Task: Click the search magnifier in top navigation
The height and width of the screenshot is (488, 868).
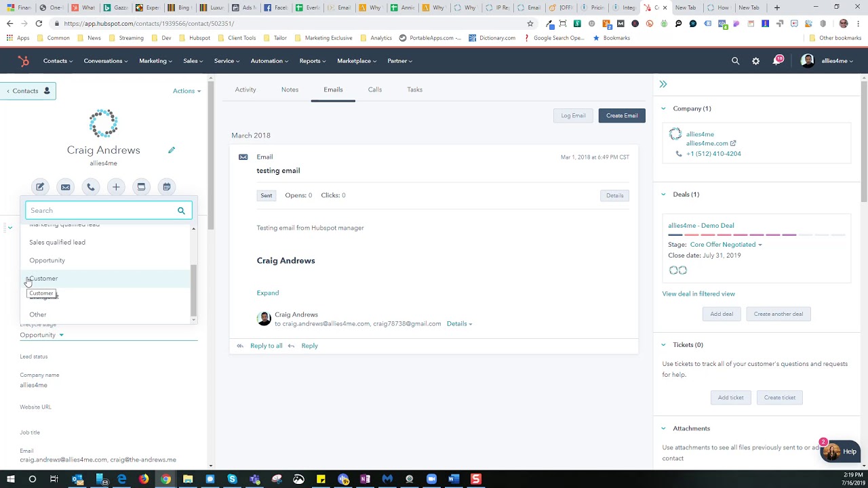Action: point(735,61)
